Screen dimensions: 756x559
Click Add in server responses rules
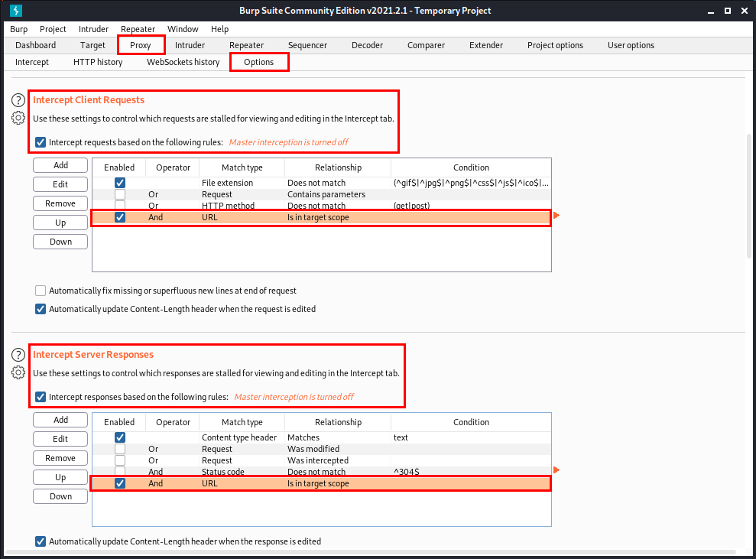point(60,420)
